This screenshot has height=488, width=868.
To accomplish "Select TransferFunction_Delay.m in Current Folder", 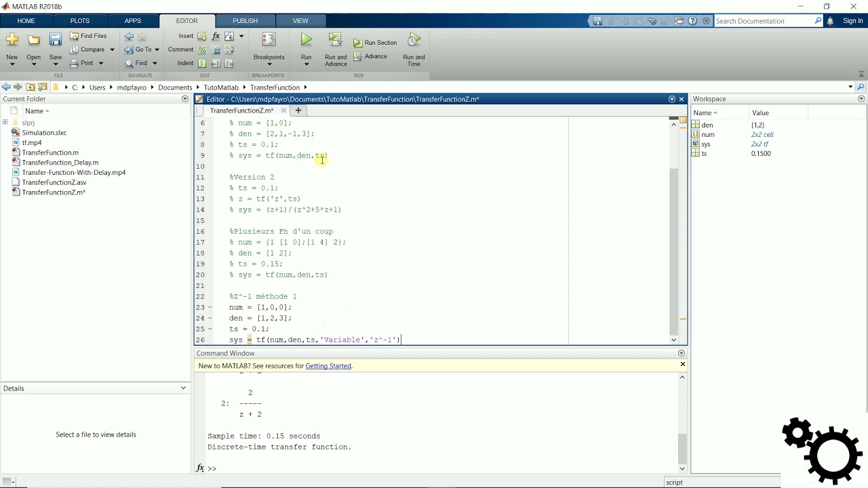I will click(x=60, y=163).
